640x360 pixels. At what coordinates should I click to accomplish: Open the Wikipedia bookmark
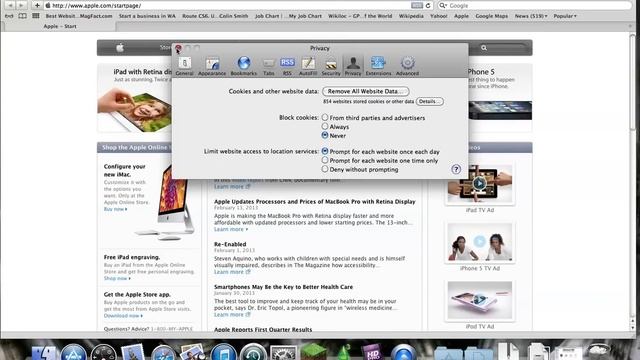point(411,16)
